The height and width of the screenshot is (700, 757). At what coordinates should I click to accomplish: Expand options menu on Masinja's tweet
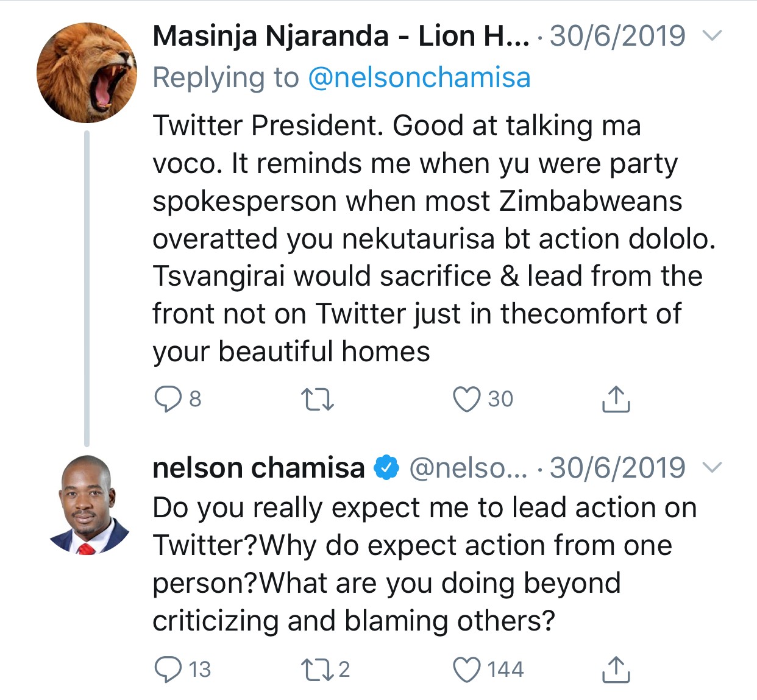712,36
